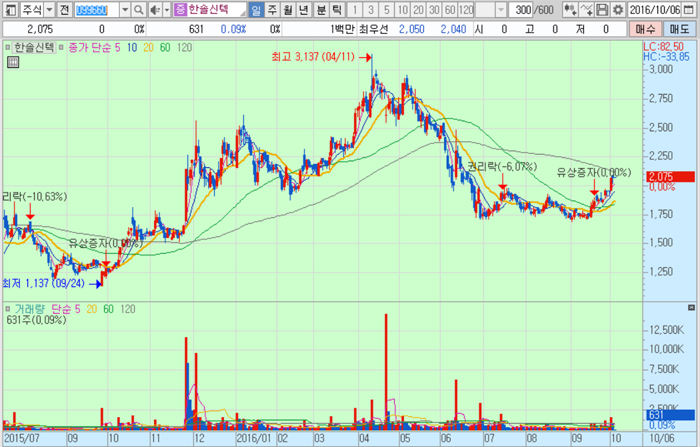Switch to weekly (주) chart period
The height and width of the screenshot is (447, 700).
pos(273,10)
